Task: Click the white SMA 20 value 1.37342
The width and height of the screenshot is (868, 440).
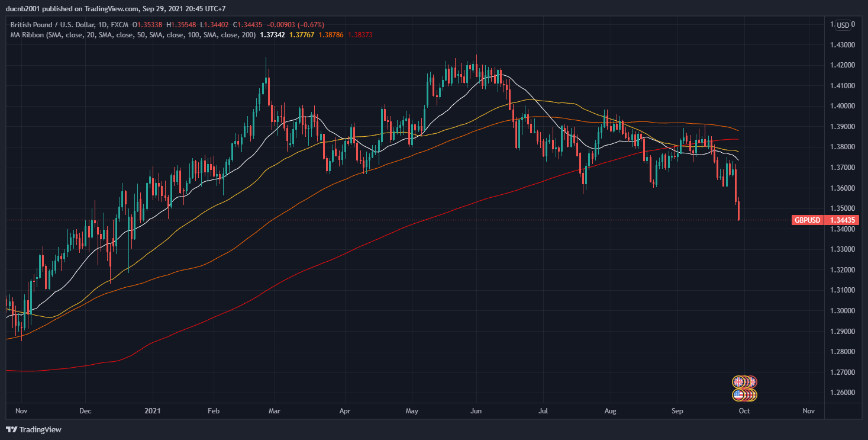Action: click(273, 35)
